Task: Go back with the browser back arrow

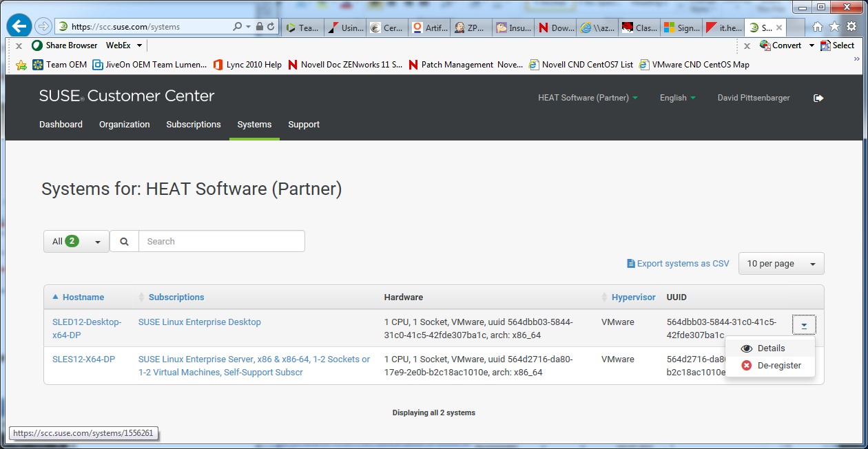Action: pyautogui.click(x=20, y=26)
